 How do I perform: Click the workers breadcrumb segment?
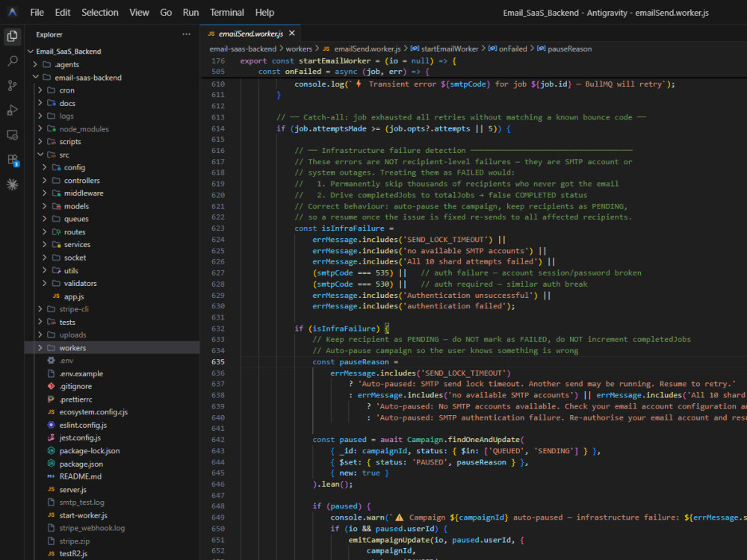click(x=299, y=49)
